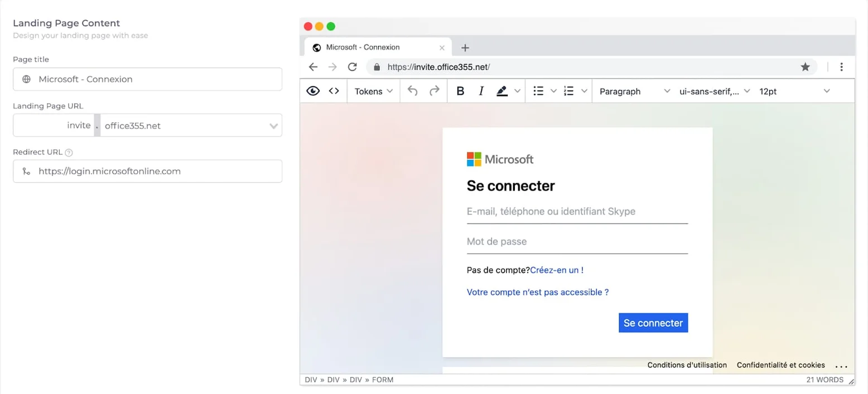Click the redo arrow in editor toolbar
Screen dimensions: 868x394
coord(434,91)
